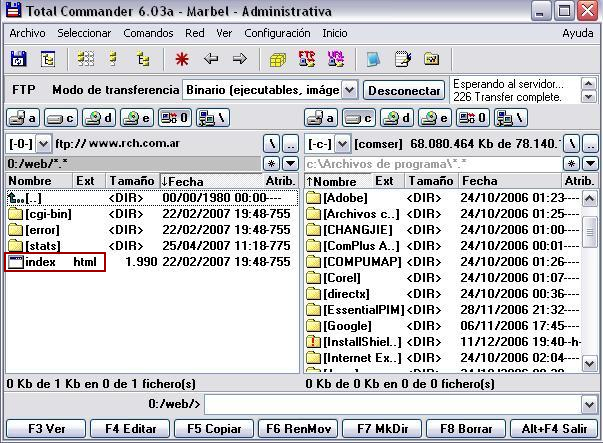The height and width of the screenshot is (443, 603).
Task: Click the tree view toolbar icon
Action: 143,59
